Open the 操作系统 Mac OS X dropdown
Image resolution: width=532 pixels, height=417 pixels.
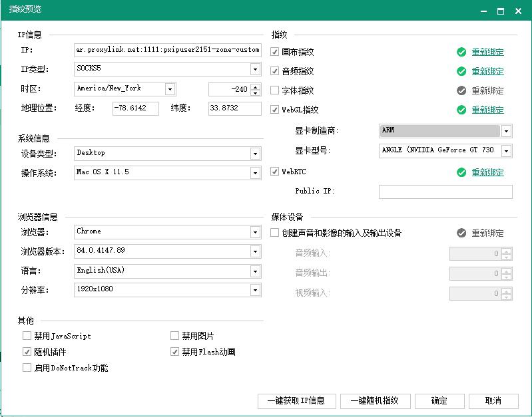255,173
